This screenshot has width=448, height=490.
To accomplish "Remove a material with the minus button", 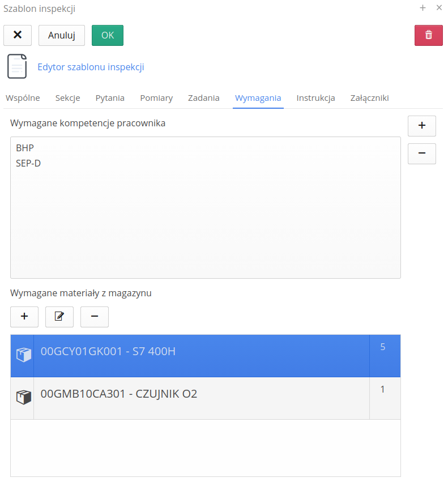I will [95, 317].
